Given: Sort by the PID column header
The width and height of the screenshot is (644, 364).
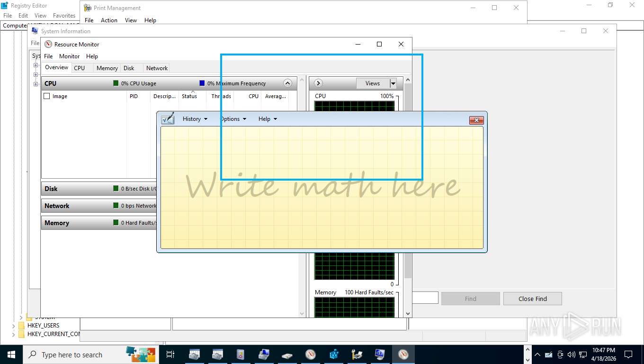Looking at the screenshot, I should [x=134, y=96].
